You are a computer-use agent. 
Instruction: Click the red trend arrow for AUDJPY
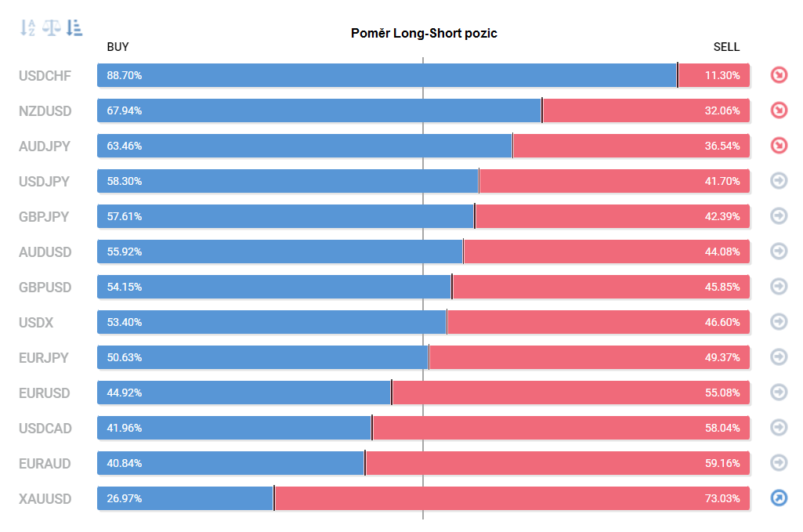(779, 146)
